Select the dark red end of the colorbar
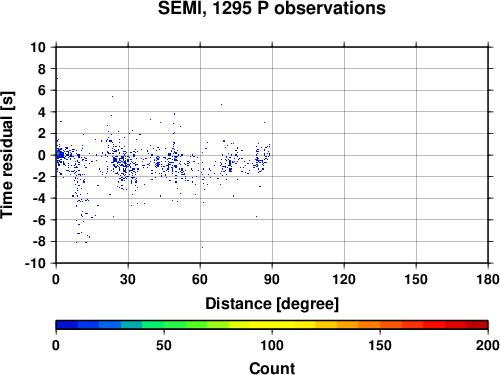The image size is (500, 375). pos(477,325)
